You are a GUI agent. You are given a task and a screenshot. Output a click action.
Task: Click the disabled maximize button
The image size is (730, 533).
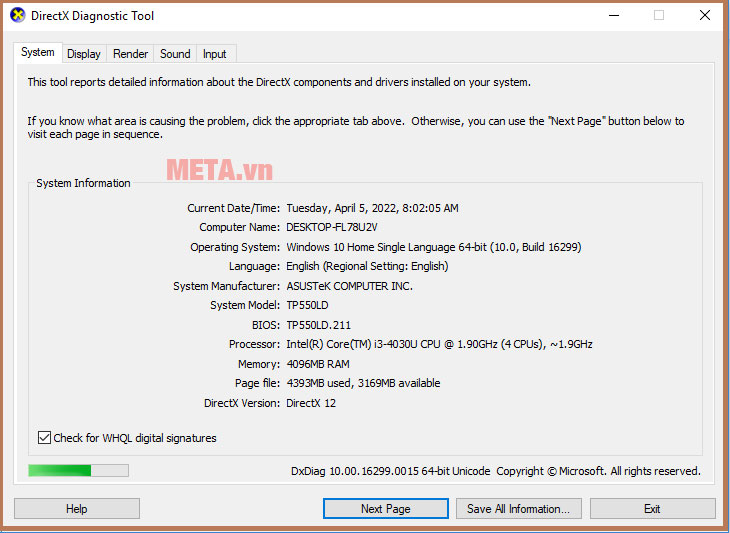click(x=659, y=15)
